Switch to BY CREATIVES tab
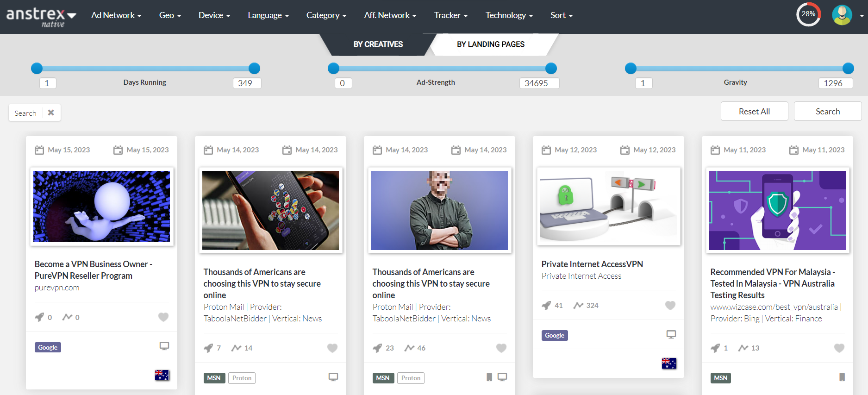This screenshot has width=868, height=395. (x=378, y=44)
